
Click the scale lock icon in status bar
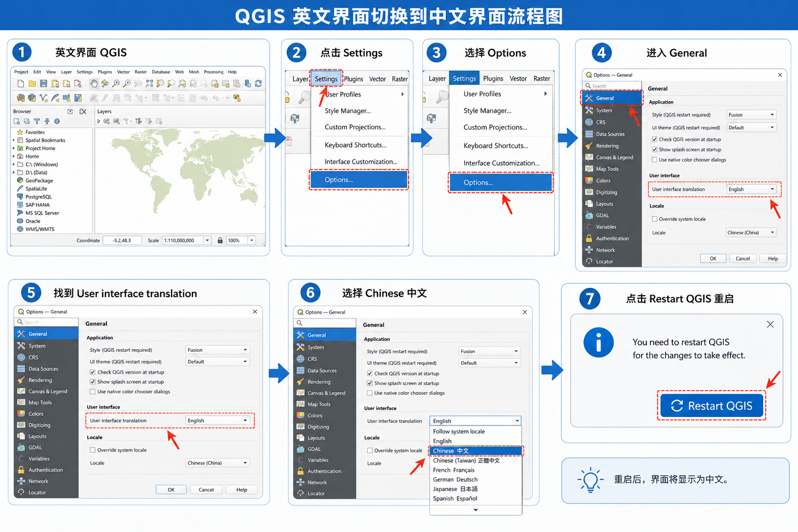point(220,241)
